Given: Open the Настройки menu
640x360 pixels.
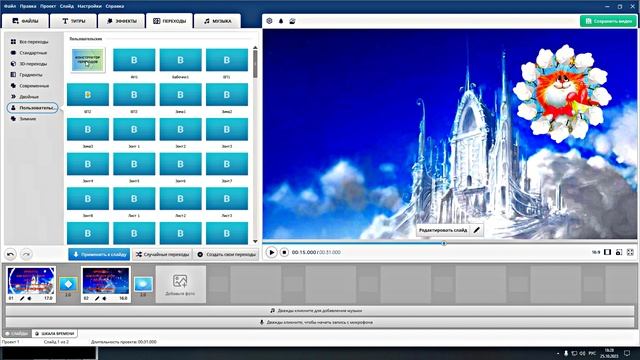Looking at the screenshot, I should (89, 6).
